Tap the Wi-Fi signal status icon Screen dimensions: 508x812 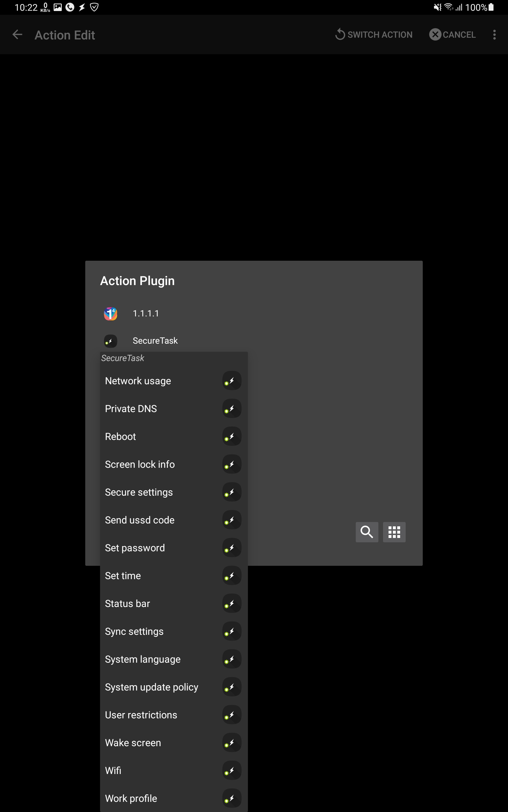(x=449, y=7)
